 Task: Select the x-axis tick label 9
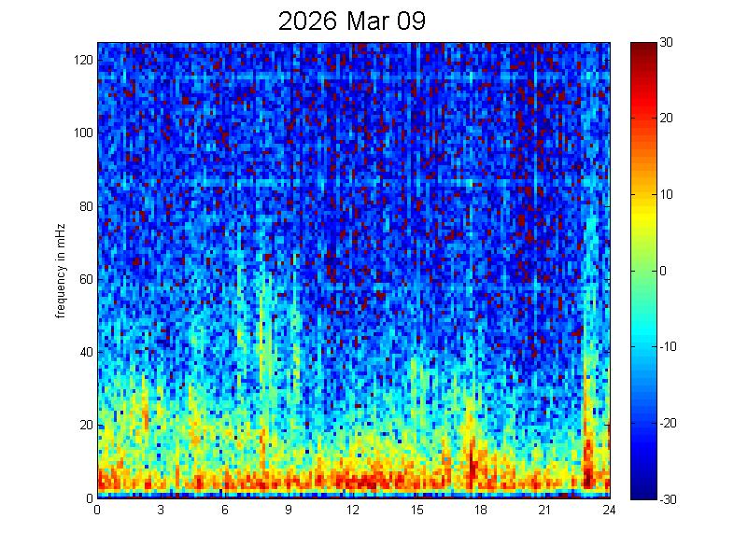coord(289,510)
